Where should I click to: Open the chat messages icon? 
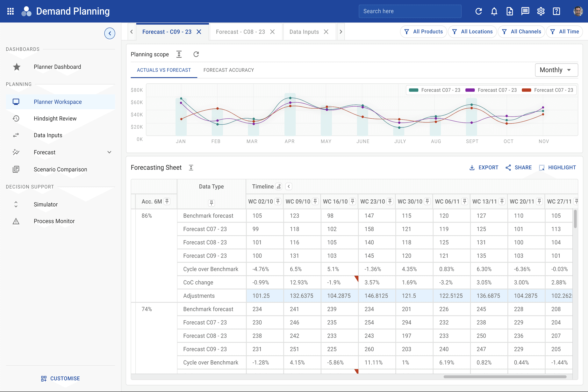525,11
